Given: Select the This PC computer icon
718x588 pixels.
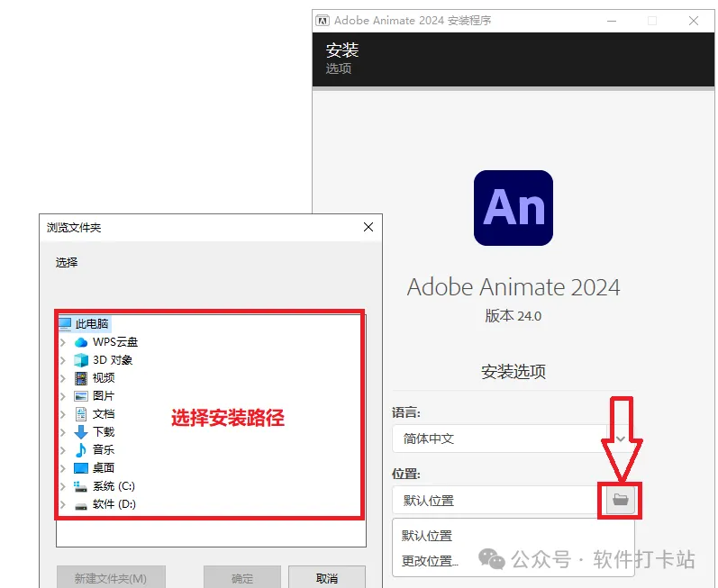Looking at the screenshot, I should pyautogui.click(x=66, y=324).
